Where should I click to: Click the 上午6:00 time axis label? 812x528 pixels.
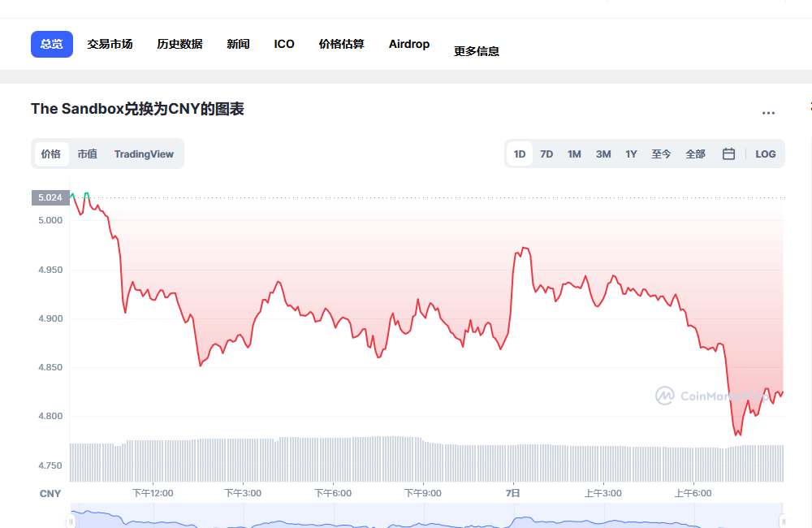[x=693, y=493]
